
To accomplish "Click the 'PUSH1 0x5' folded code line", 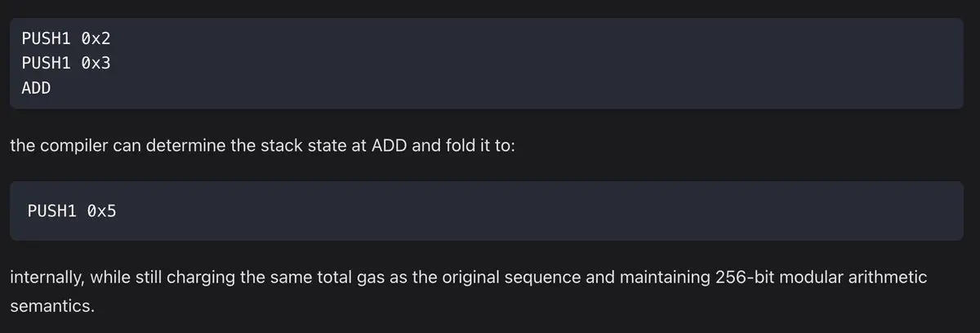I will (72, 211).
